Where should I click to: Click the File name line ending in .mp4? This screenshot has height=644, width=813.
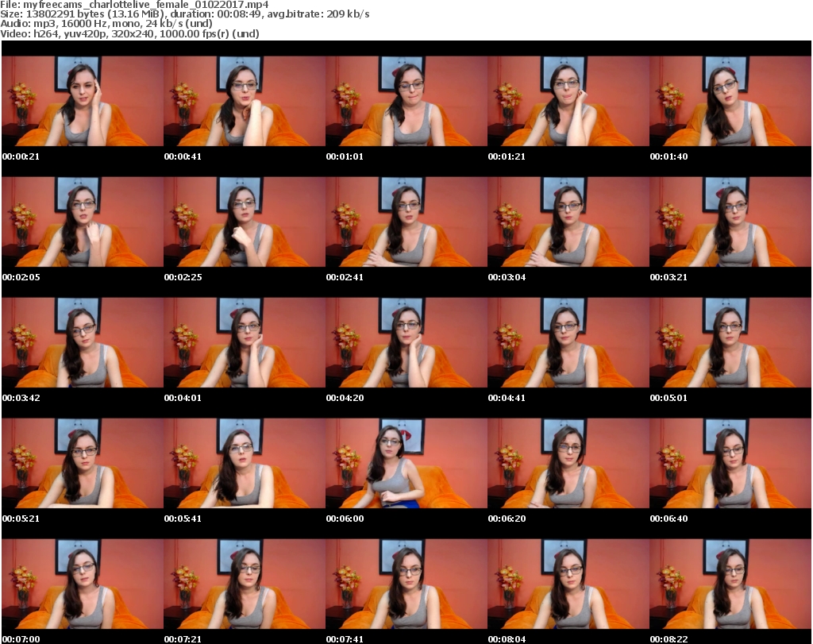click(134, 5)
